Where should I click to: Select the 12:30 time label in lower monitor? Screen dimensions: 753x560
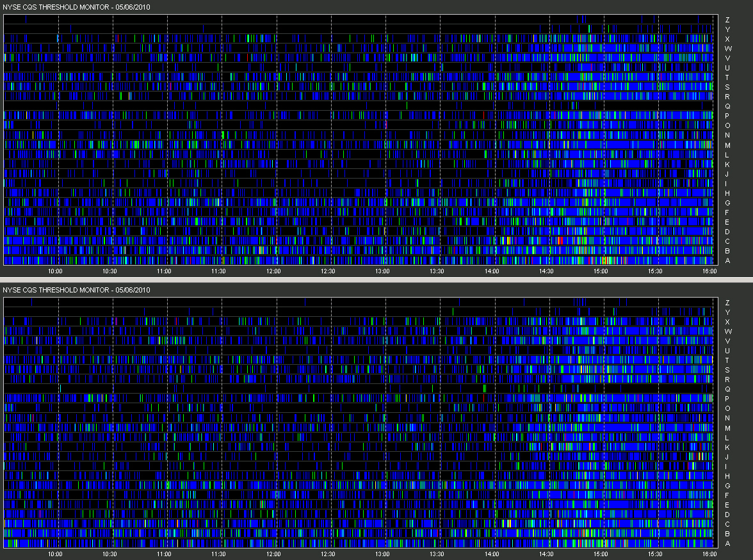pyautogui.click(x=328, y=554)
